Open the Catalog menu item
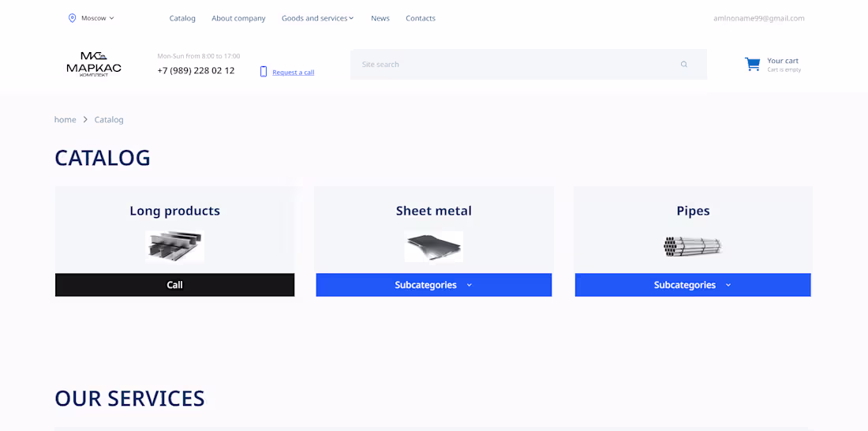Image resolution: width=868 pixels, height=431 pixels. pyautogui.click(x=182, y=18)
